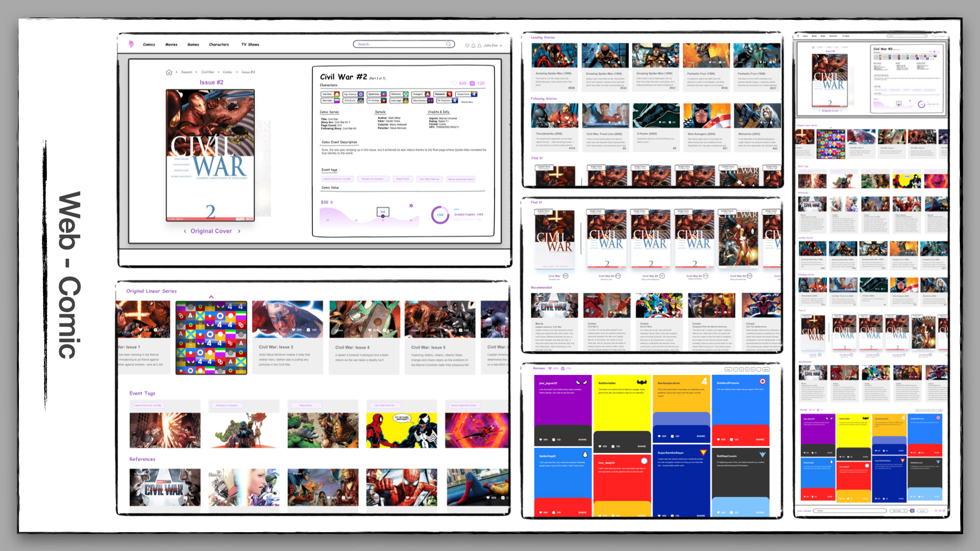
Task: Click the comments icon beside 120 count
Action: [x=473, y=83]
